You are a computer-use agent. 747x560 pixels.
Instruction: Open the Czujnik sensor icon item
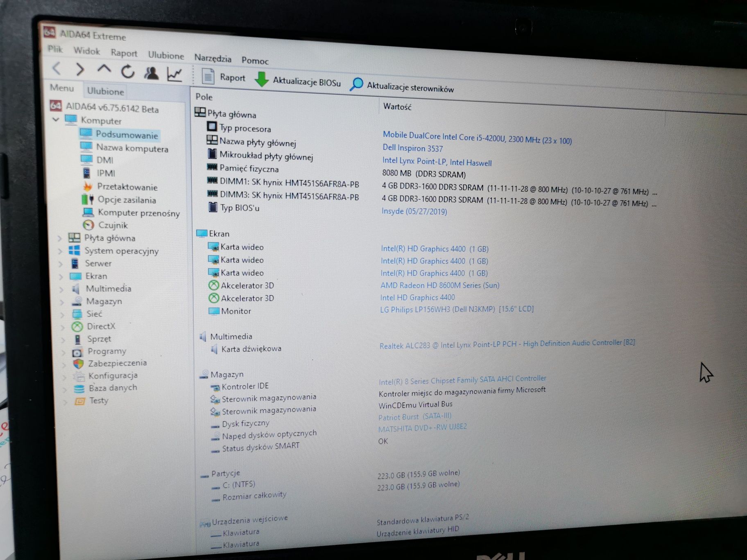(88, 225)
